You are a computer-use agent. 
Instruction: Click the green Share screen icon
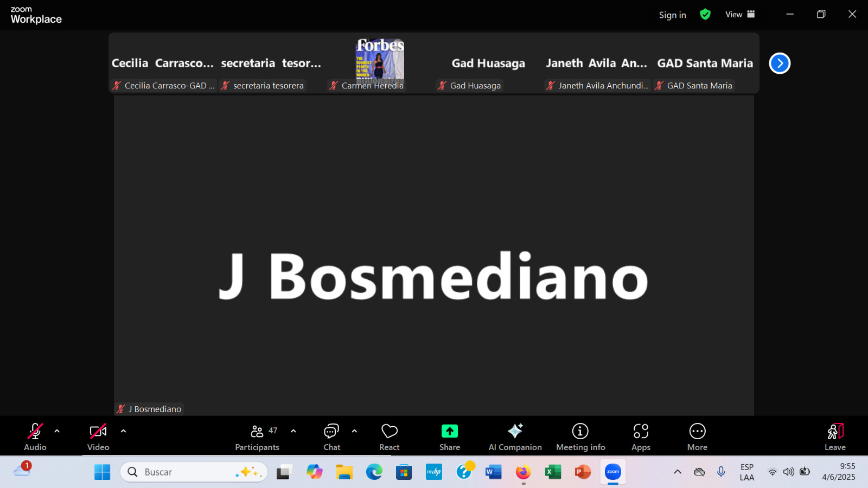click(449, 432)
